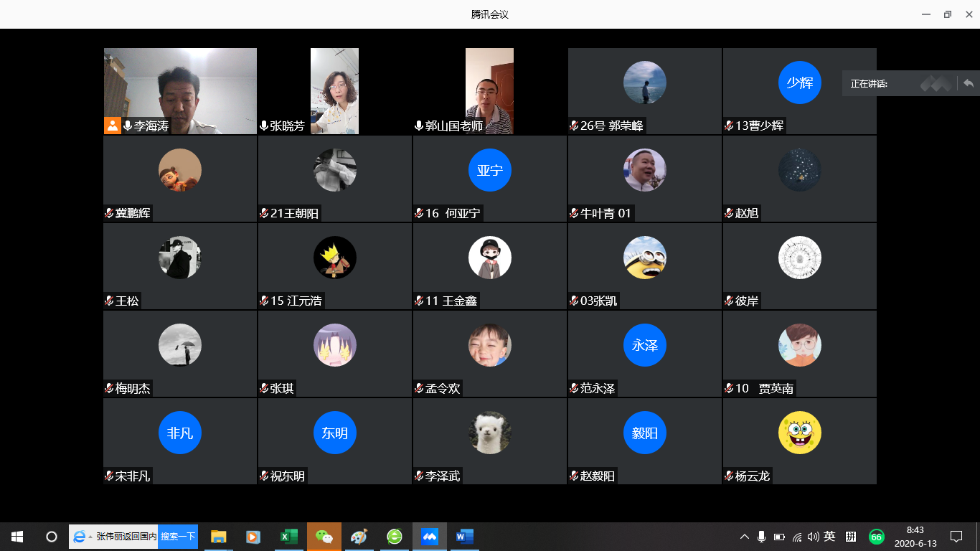
Task: Click the muted mic icon beside 冀鹏辉
Action: coord(109,213)
